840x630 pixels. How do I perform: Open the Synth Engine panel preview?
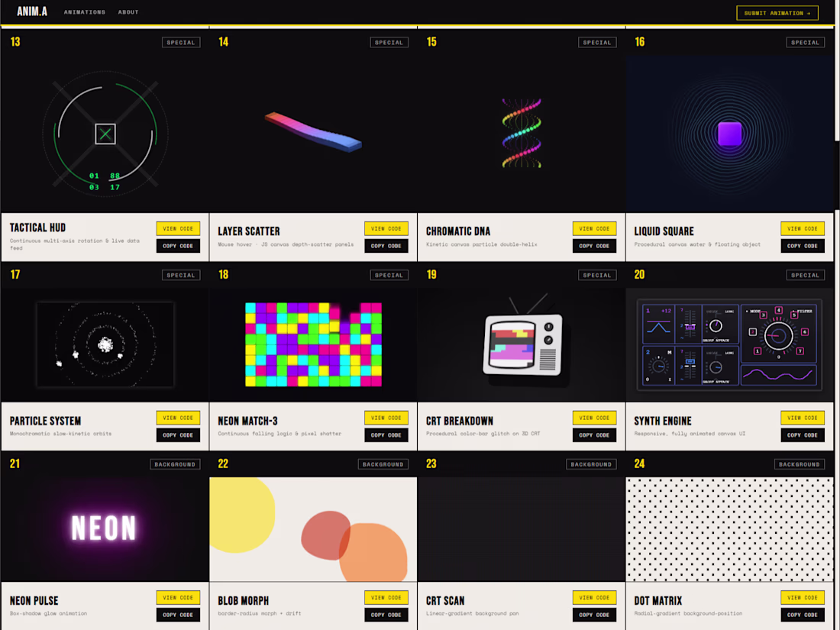[729, 345]
